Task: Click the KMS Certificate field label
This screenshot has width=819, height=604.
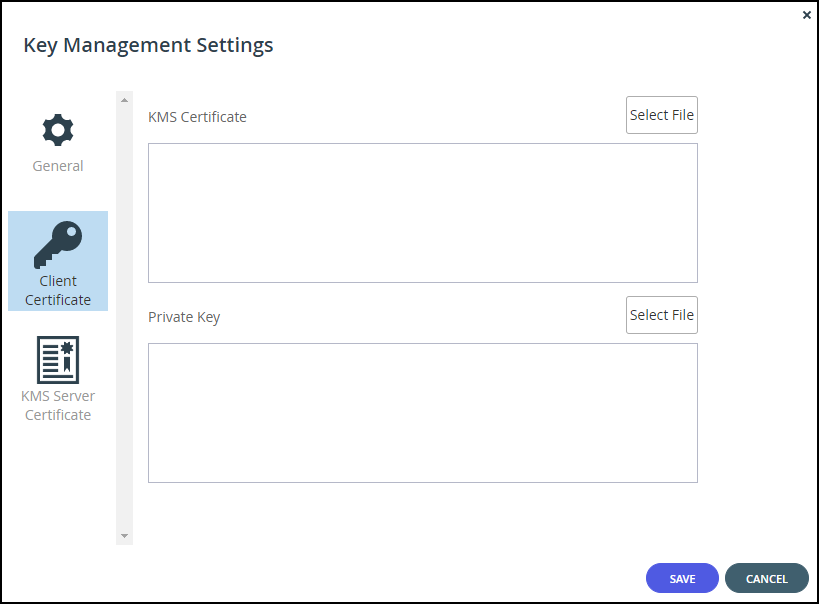Action: pyautogui.click(x=197, y=117)
